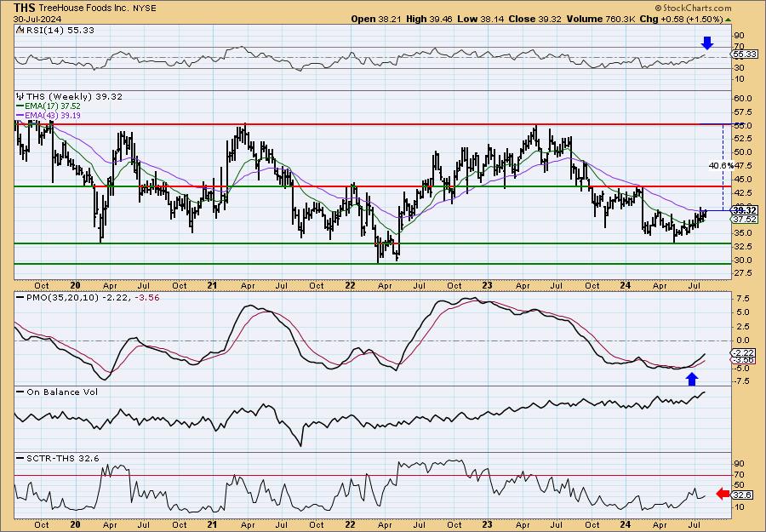
Task: Click the 52.5 price axis label
Action: pos(742,139)
